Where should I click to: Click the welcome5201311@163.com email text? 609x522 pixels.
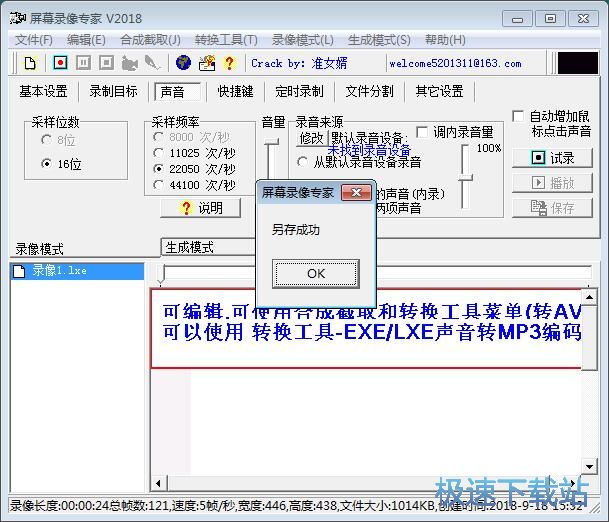[455, 63]
